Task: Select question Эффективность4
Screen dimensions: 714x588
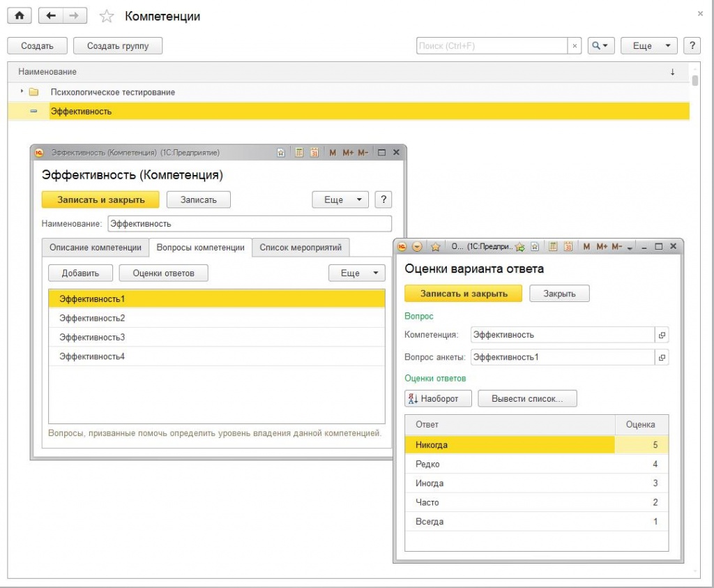Action: 217,356
